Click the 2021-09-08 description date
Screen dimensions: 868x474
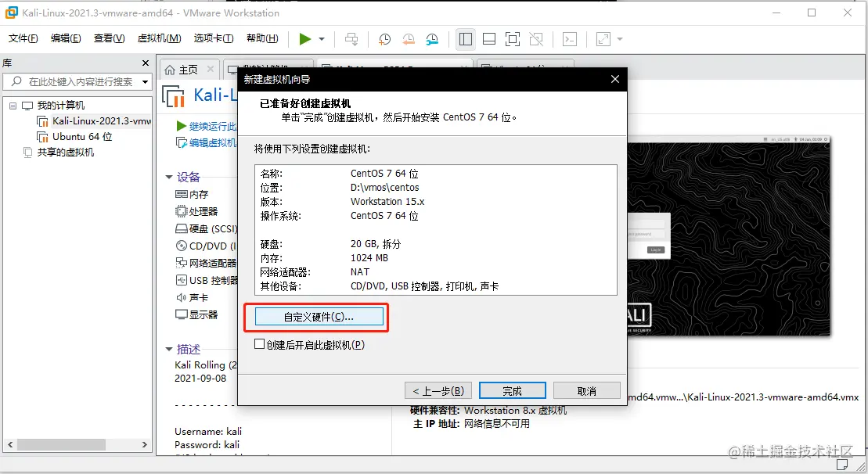(200, 379)
